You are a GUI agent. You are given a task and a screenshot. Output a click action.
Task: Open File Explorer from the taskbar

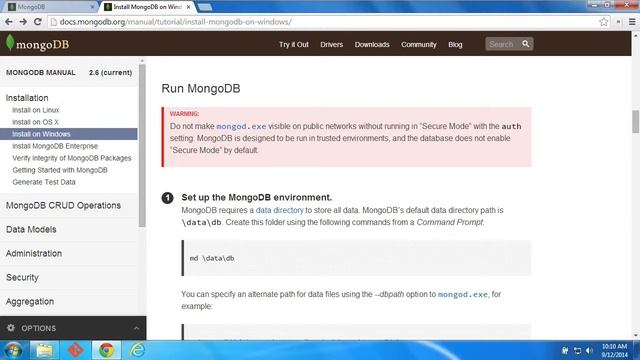click(x=44, y=350)
